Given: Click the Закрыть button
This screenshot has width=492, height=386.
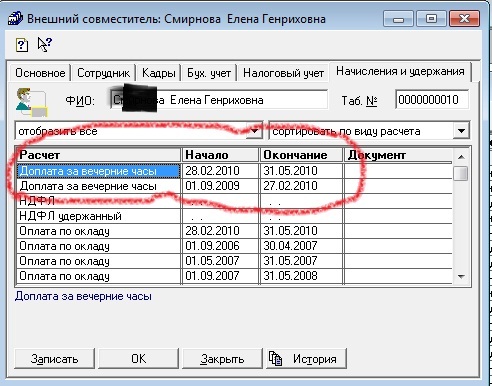Looking at the screenshot, I should [222, 359].
